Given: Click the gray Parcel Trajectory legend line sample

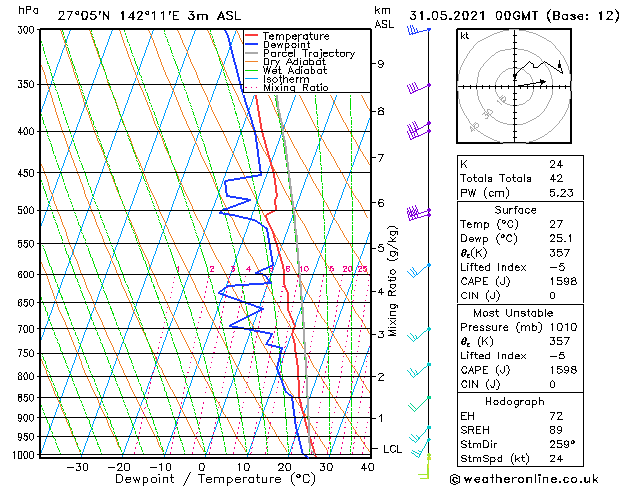Looking at the screenshot, I should coord(251,53).
